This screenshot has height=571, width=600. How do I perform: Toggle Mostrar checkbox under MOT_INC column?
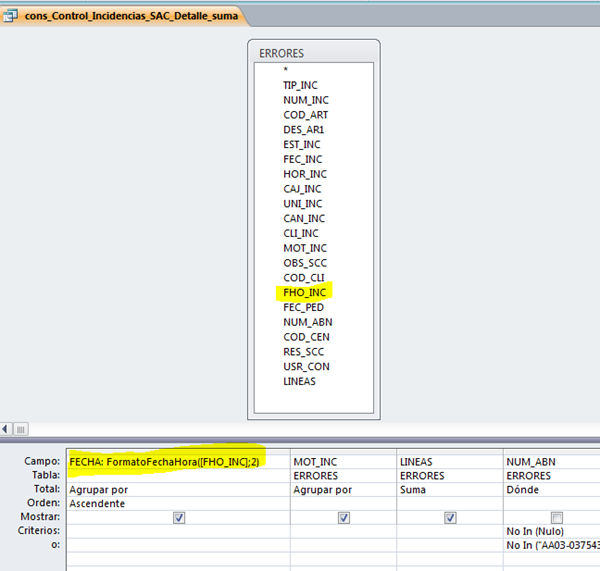(x=343, y=518)
